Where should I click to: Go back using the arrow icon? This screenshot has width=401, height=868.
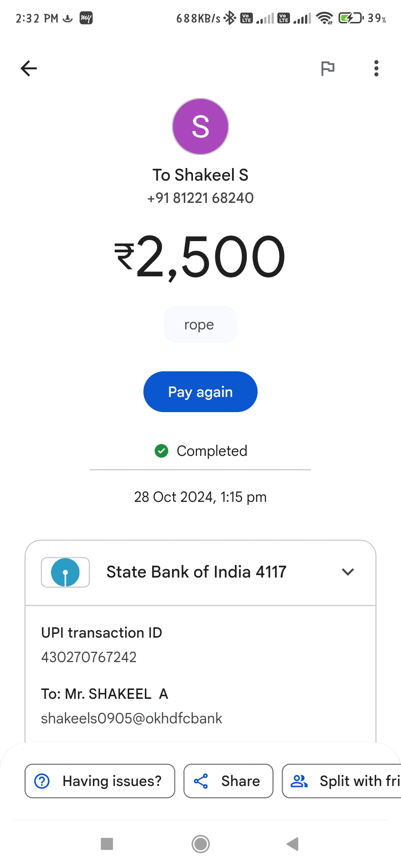tap(29, 68)
